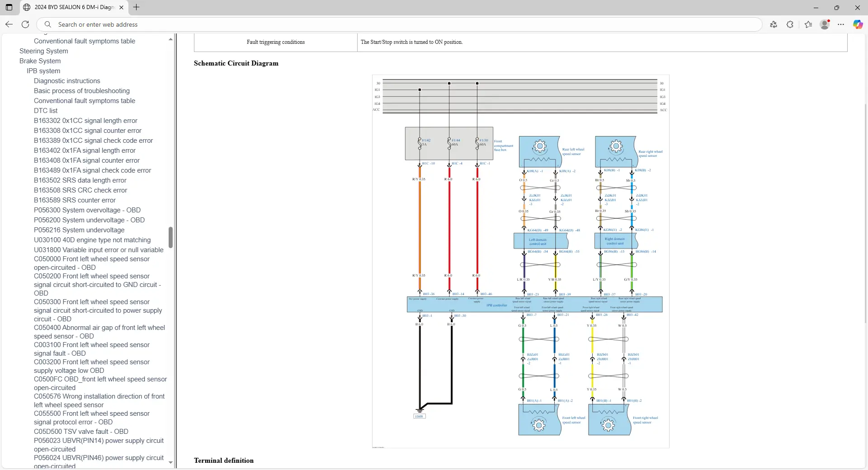Open P056300 System overvoltage - OBD
Image resolution: width=868 pixels, height=470 pixels.
pyautogui.click(x=87, y=210)
